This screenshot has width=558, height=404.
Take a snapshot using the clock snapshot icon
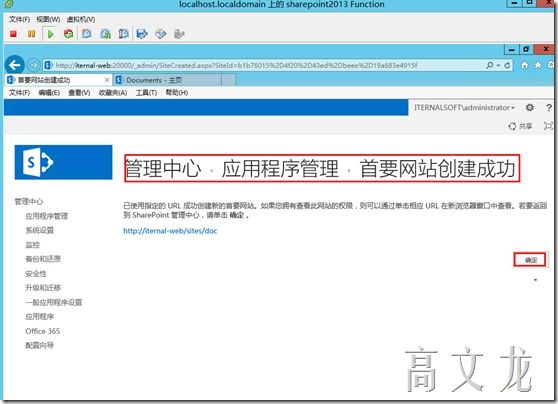pyautogui.click(x=86, y=34)
